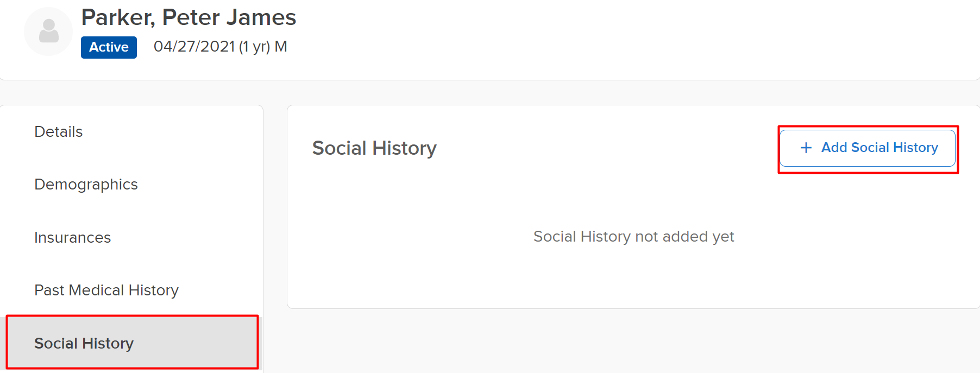This screenshot has height=373, width=980.
Task: Click the date of birth 04/27/2021
Action: [x=194, y=47]
